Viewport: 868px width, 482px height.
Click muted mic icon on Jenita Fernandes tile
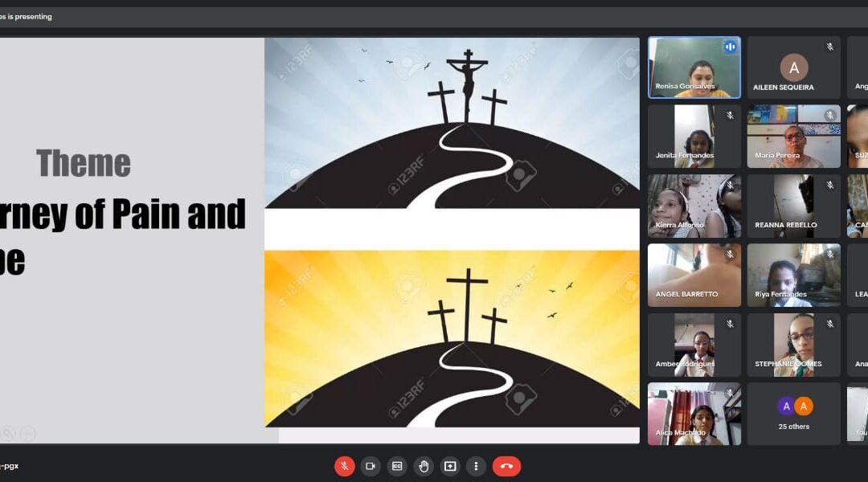[x=730, y=116]
